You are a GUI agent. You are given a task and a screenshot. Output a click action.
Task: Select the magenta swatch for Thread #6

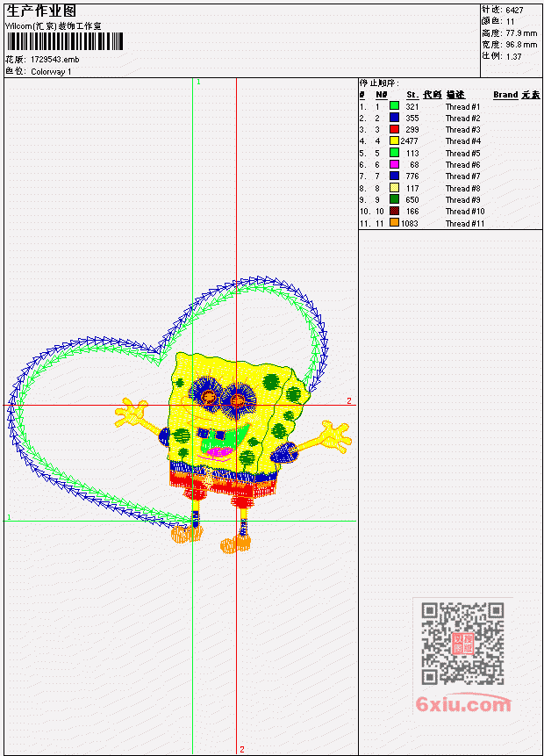[394, 164]
